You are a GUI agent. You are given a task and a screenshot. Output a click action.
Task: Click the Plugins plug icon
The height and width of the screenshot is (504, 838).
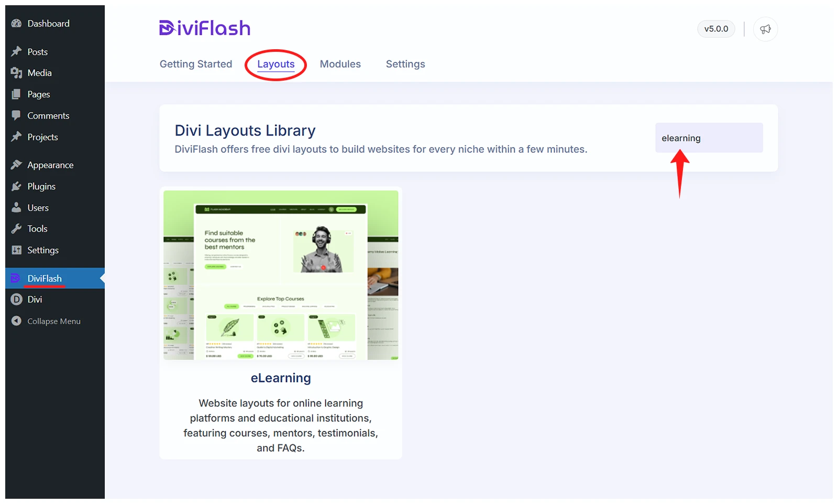(16, 186)
